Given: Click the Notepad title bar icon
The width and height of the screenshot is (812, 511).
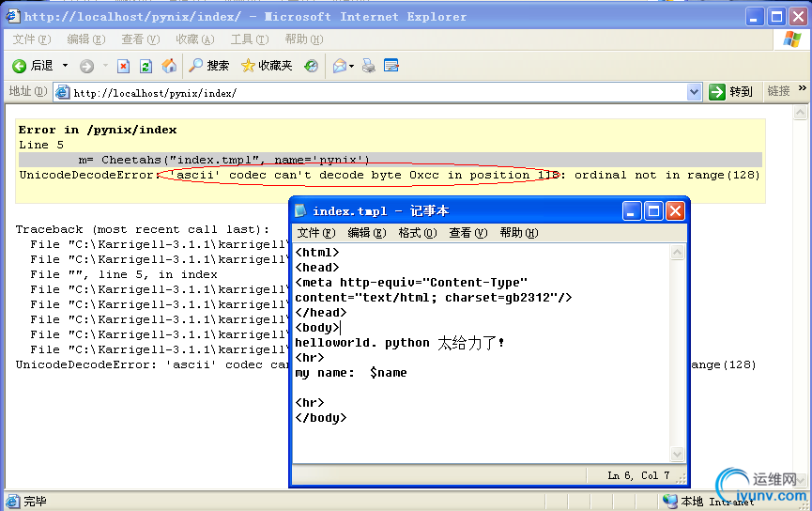Looking at the screenshot, I should coord(300,211).
